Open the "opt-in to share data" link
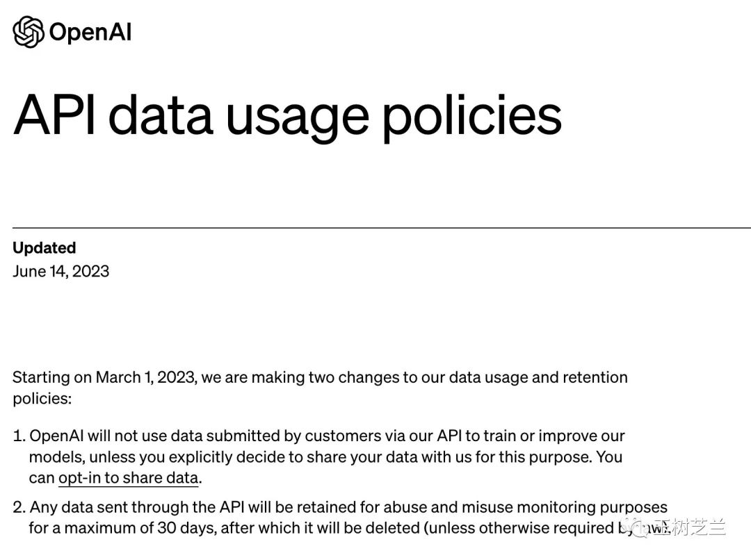This screenshot has width=751, height=560. 129,478
